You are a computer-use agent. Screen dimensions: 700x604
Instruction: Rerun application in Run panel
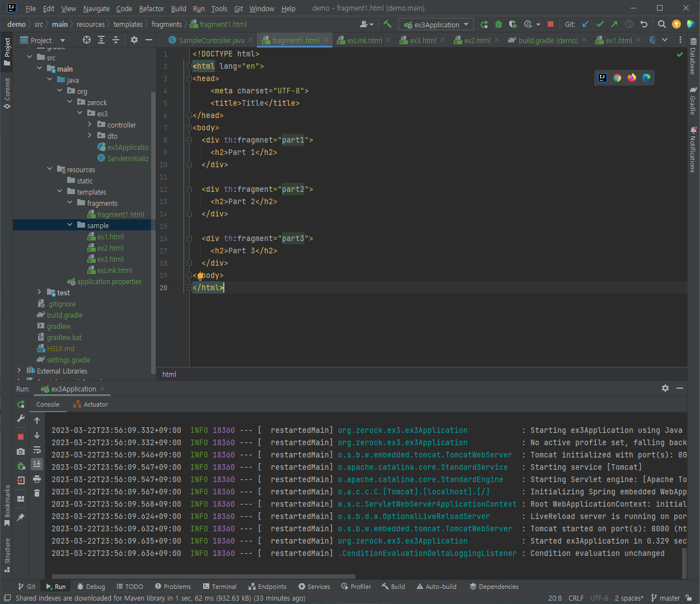21,404
